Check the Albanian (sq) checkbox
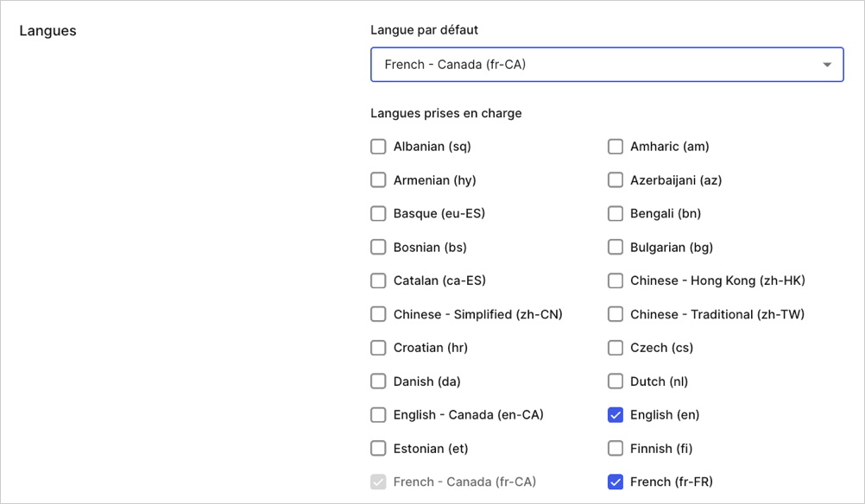The height and width of the screenshot is (504, 865). pyautogui.click(x=378, y=147)
